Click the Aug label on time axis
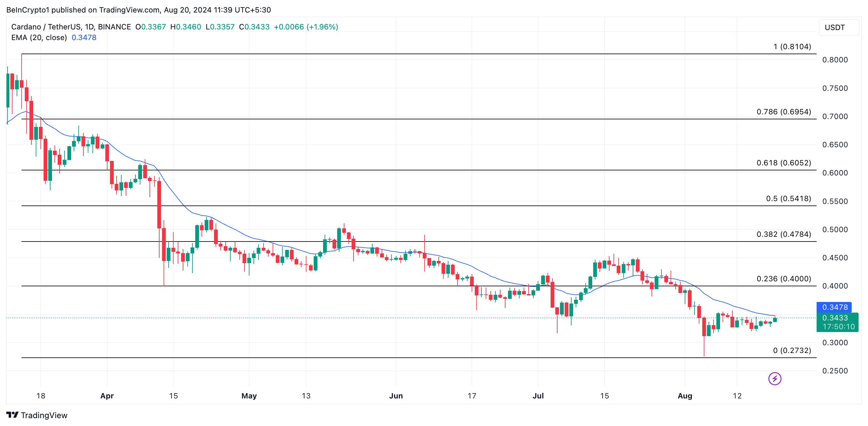This screenshot has width=868, height=426. coord(685,396)
